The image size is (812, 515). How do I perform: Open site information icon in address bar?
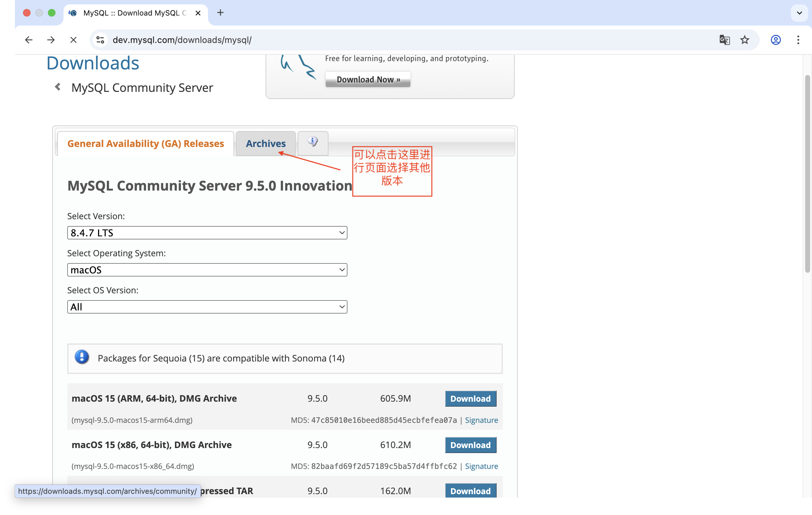click(100, 40)
